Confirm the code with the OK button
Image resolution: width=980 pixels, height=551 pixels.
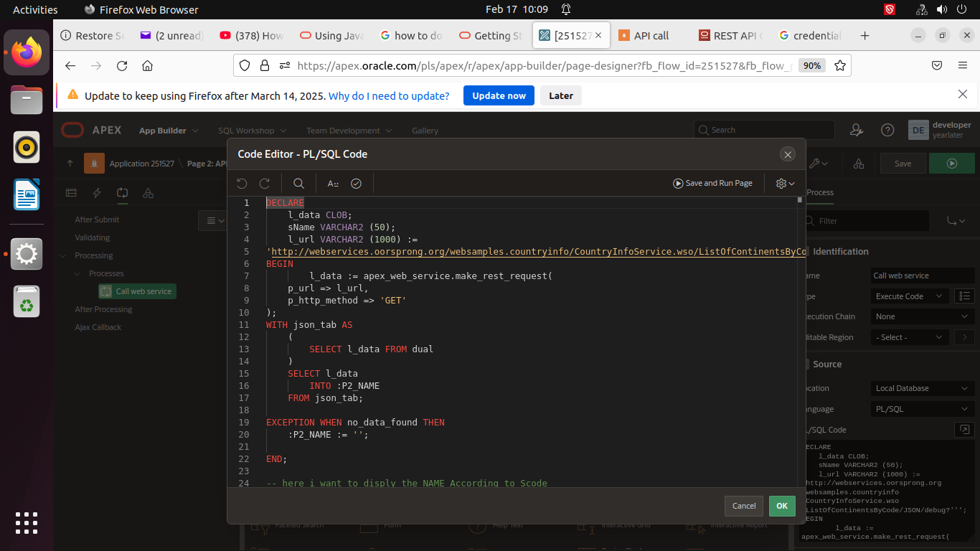point(782,506)
